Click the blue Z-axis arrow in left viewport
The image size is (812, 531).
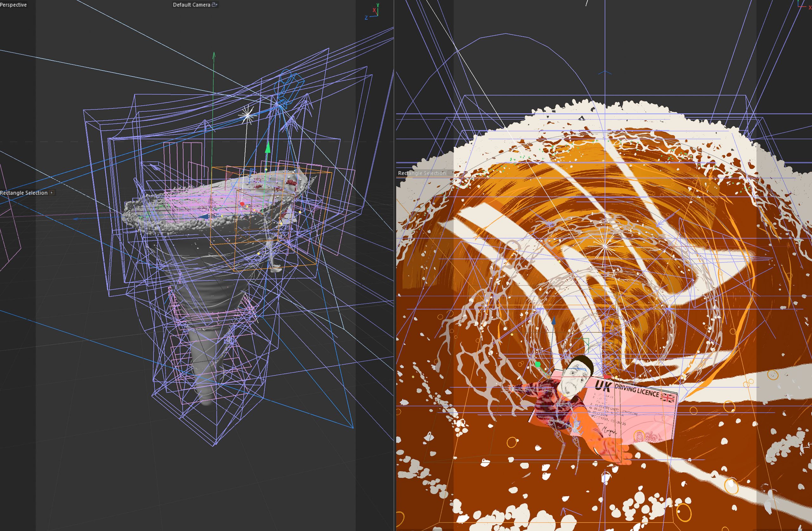click(203, 216)
